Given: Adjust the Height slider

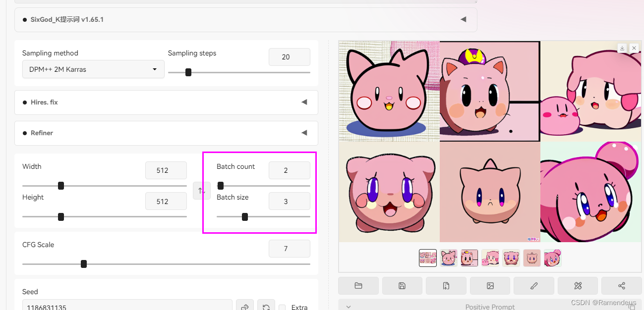Looking at the screenshot, I should (105, 216).
